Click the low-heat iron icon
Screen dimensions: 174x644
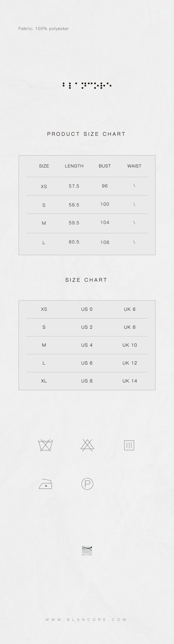click(46, 484)
